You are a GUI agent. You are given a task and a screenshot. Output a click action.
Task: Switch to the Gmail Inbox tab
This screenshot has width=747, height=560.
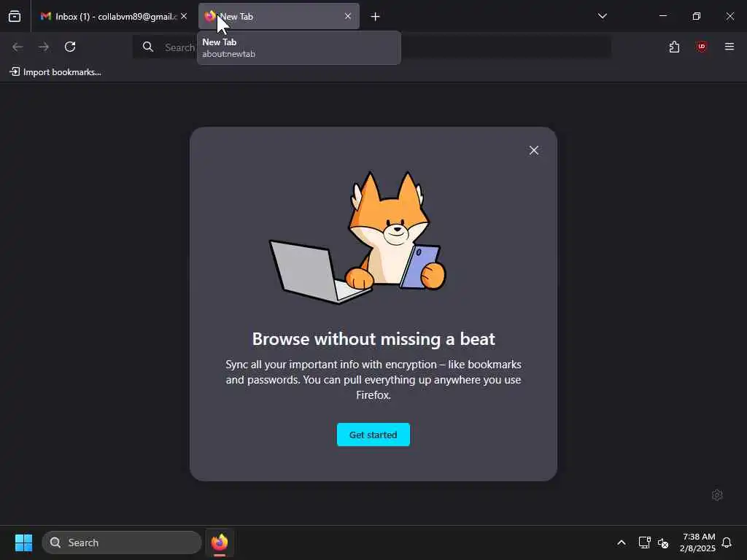click(113, 16)
